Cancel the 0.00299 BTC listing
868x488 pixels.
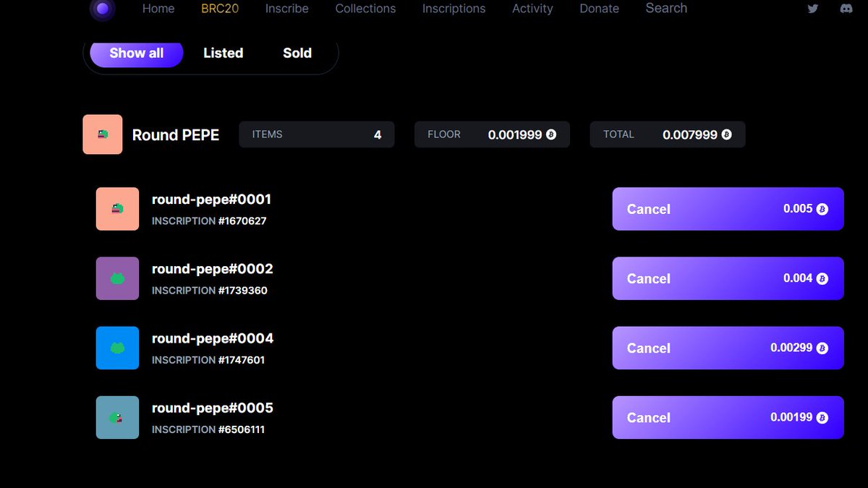point(728,348)
